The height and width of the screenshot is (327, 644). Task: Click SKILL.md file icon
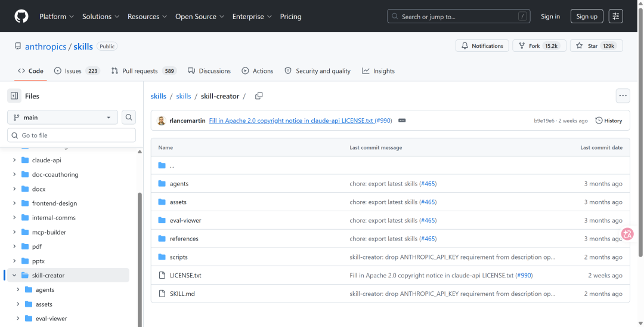coord(162,294)
